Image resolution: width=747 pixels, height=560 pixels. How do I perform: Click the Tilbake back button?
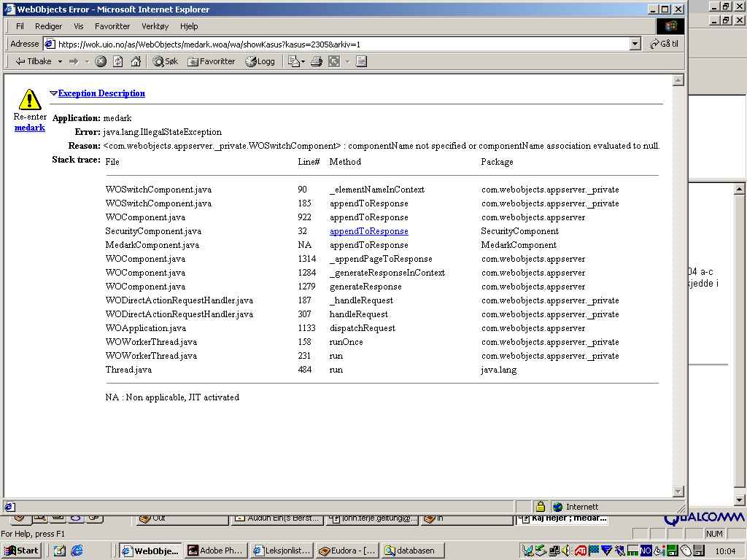pyautogui.click(x=34, y=62)
